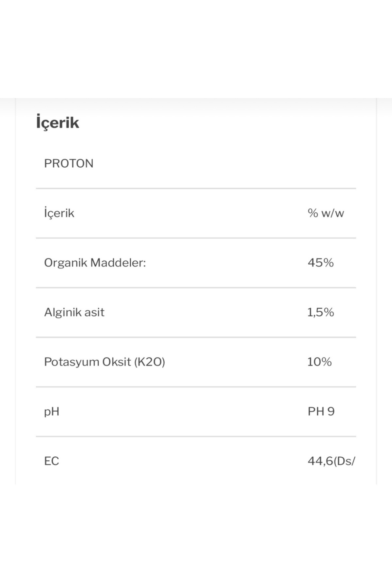This screenshot has width=392, height=588.
Task: Click the divider line below PROTON row
Action: [x=196, y=188]
